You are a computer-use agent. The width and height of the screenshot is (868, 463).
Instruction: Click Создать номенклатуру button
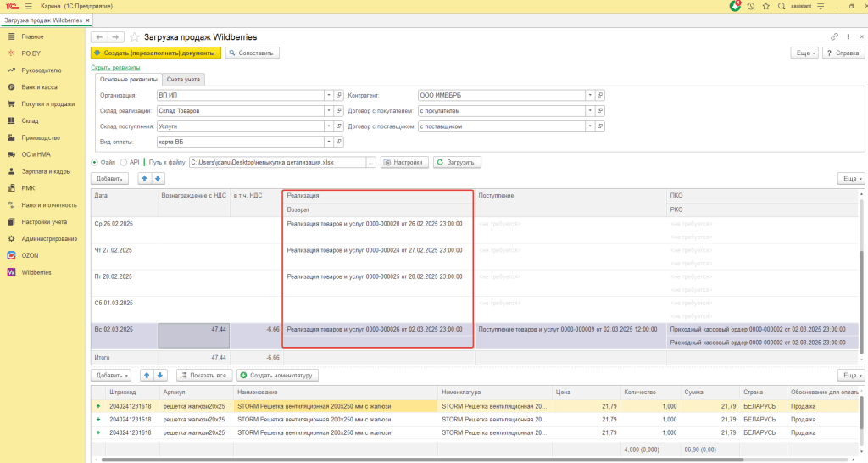[x=277, y=375]
